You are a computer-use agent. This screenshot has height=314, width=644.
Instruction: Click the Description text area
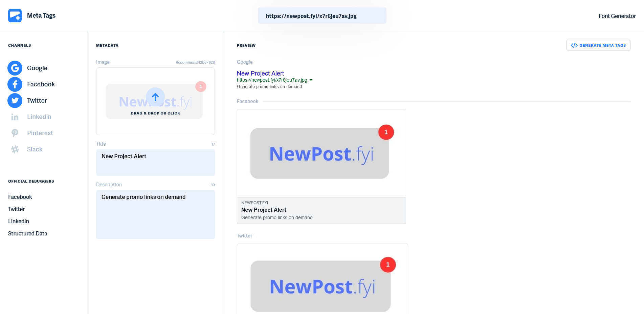tap(155, 214)
